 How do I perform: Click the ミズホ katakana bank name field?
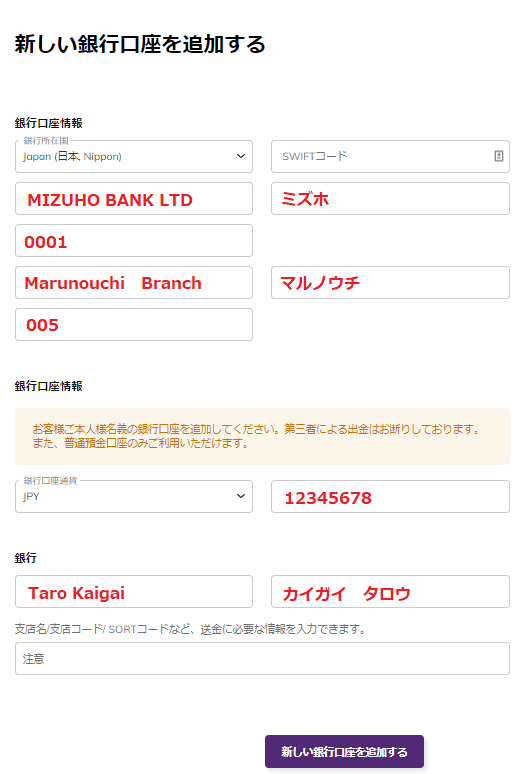390,198
